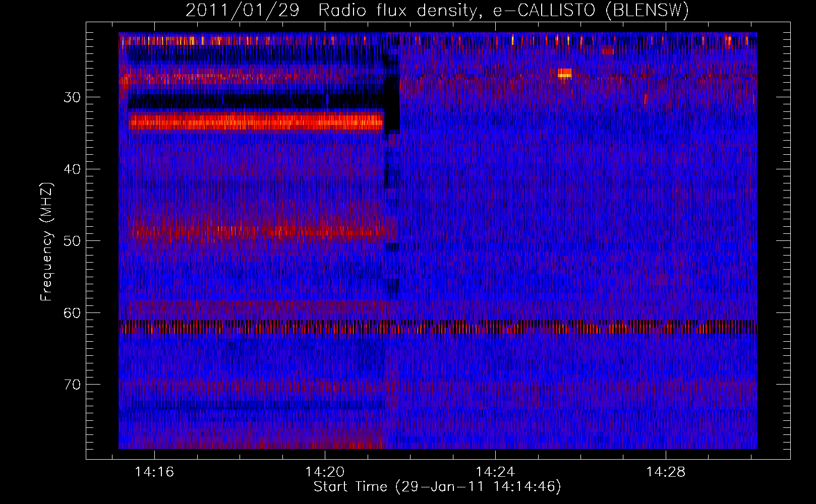This screenshot has width=816, height=504.
Task: Click the 60 MHz frequency tick label
Action: [72, 313]
